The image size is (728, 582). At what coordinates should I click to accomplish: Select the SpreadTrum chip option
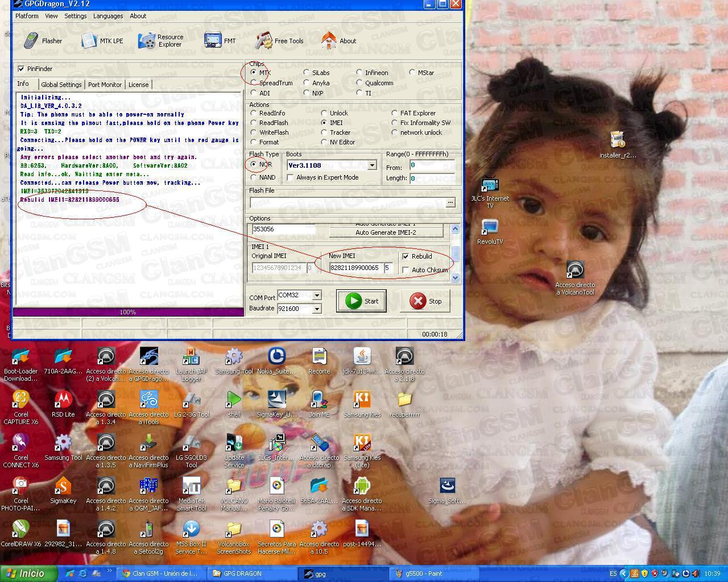click(x=254, y=83)
